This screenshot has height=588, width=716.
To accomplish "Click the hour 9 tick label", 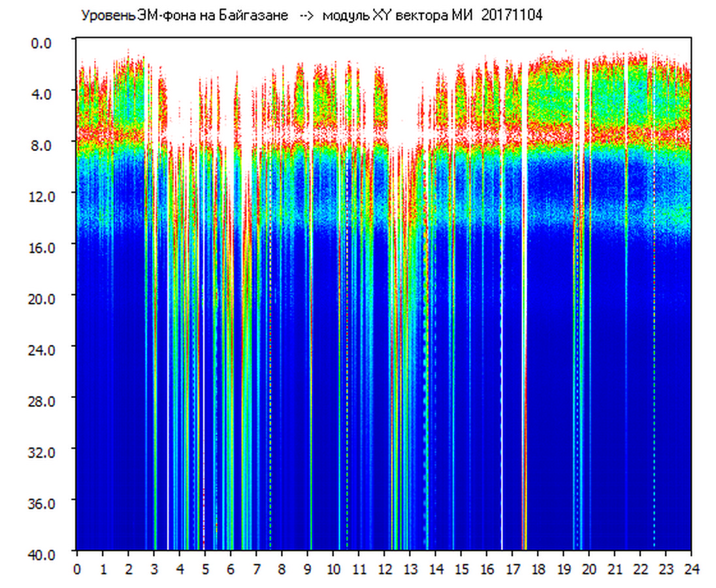I will [308, 569].
